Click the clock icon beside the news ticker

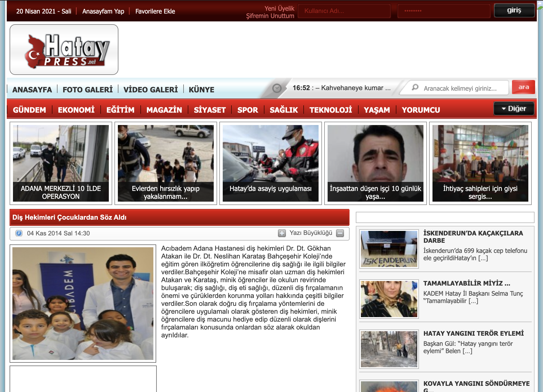tap(277, 88)
